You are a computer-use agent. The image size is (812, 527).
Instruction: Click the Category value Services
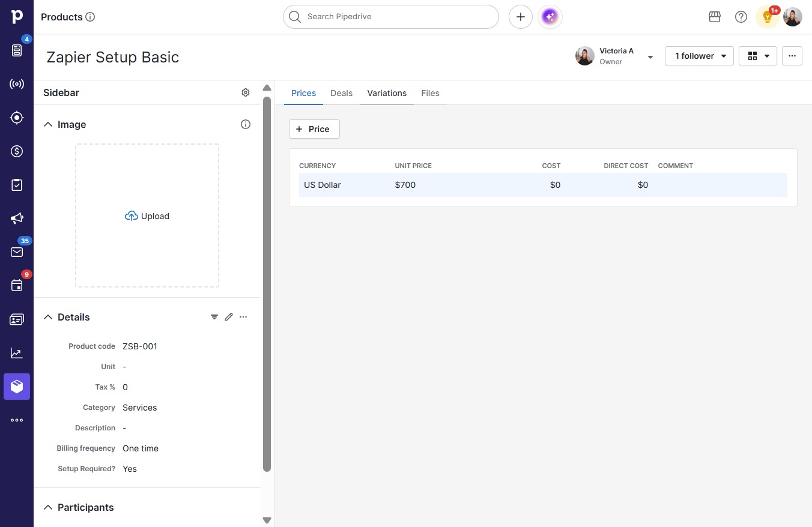tap(140, 408)
